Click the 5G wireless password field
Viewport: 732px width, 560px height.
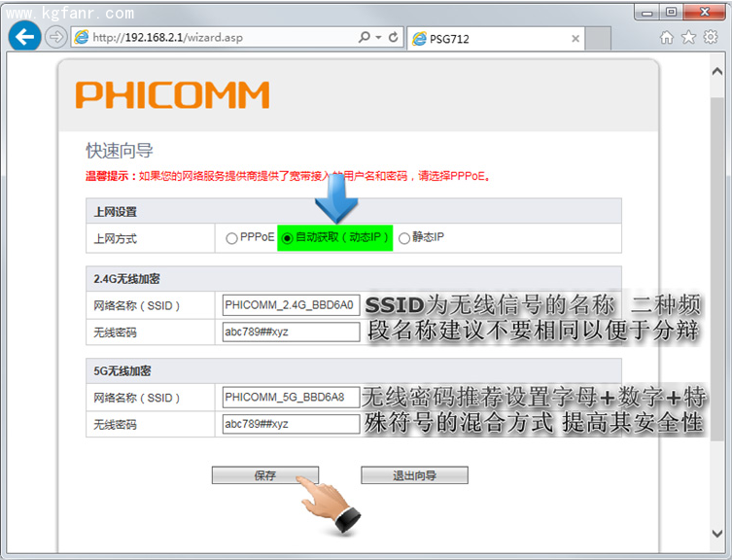coord(291,424)
